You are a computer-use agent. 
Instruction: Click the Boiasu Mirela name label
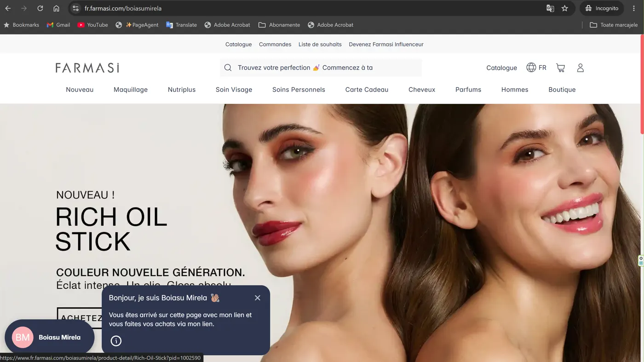pyautogui.click(x=59, y=337)
